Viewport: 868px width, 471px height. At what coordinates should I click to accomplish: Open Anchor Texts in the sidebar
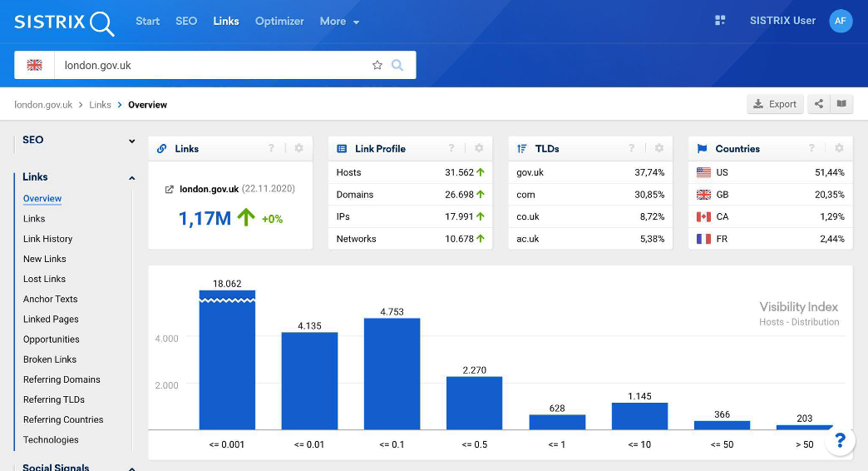point(51,299)
